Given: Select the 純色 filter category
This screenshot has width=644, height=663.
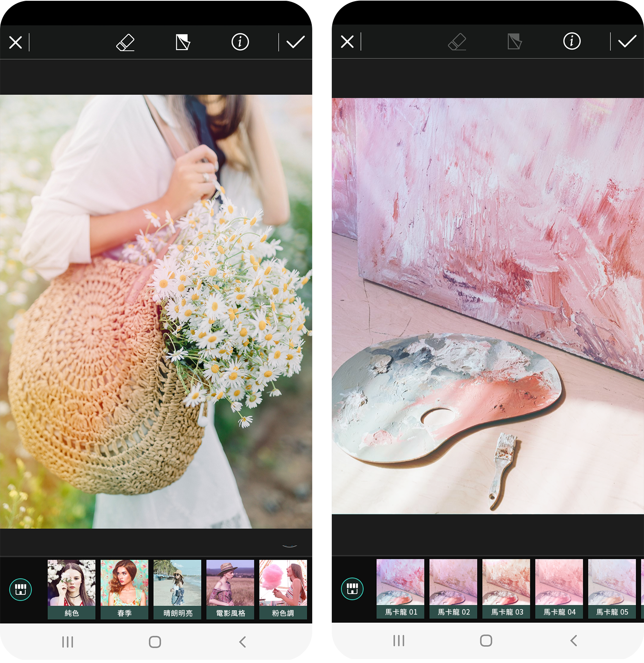Looking at the screenshot, I should coord(71,589).
